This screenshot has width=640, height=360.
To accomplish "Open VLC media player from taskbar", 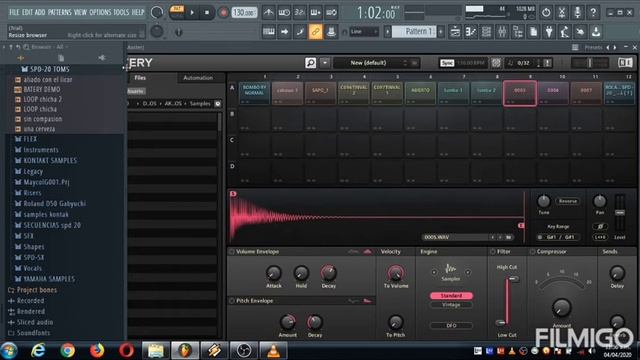I will [273, 351].
